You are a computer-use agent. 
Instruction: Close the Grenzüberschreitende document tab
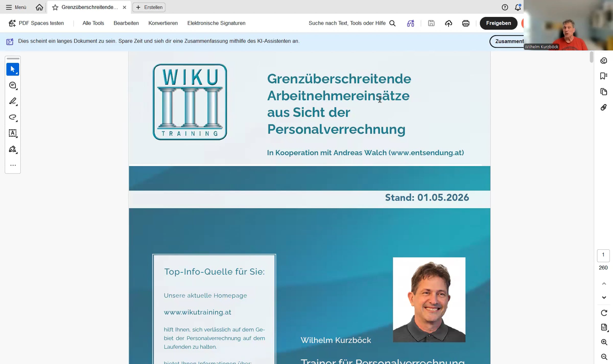124,7
